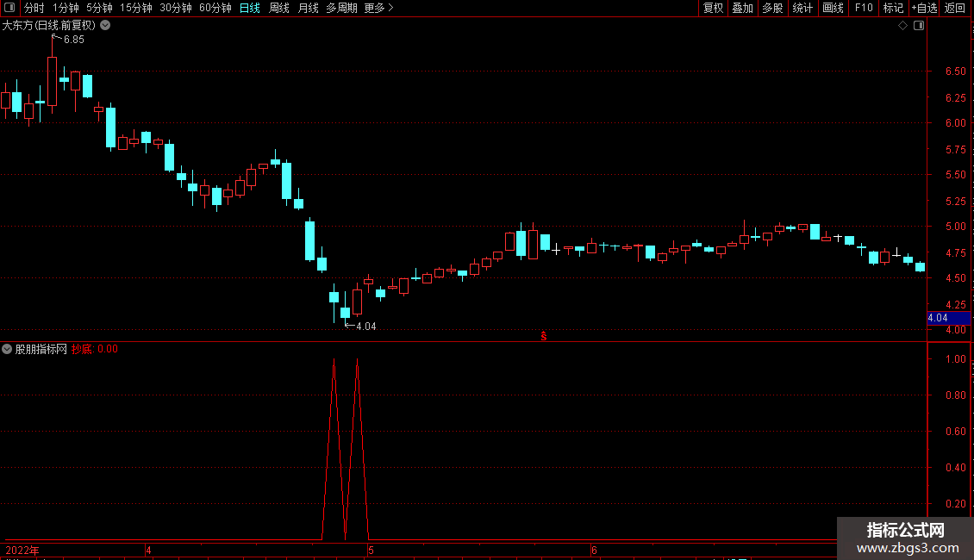Viewport: 974px width, 560px height.
Task: Click the 1.00 indicator axis label
Action: coord(955,359)
